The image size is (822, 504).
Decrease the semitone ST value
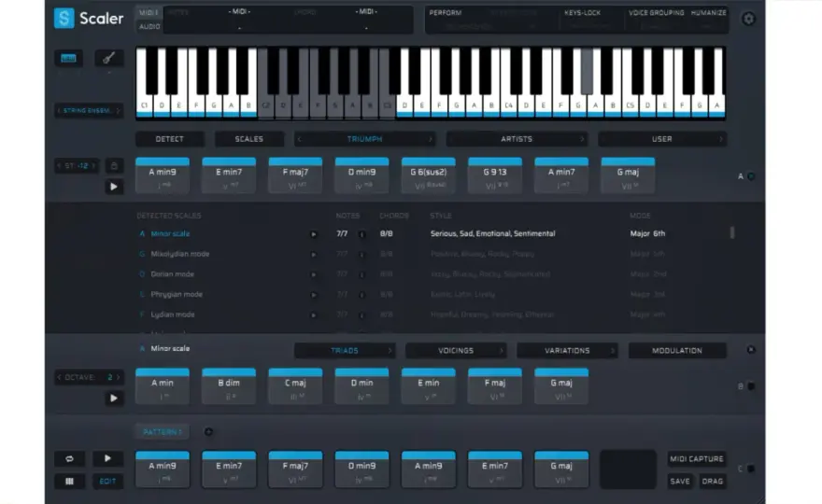click(59, 166)
